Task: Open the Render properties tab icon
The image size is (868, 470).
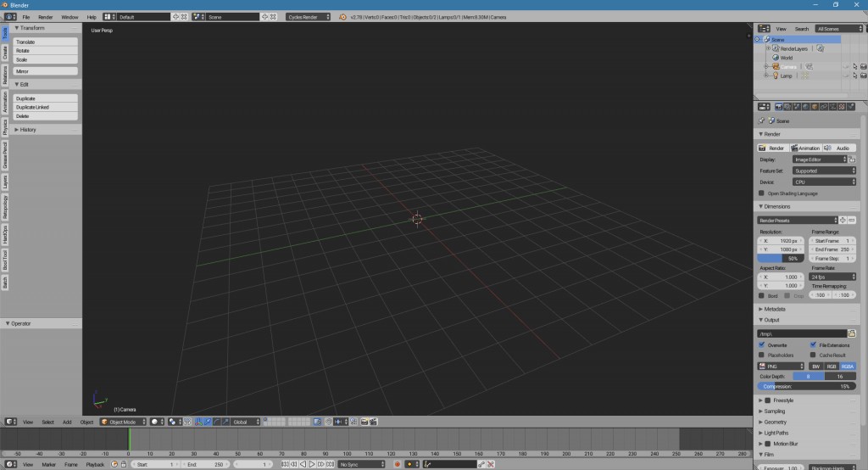Action: point(778,106)
